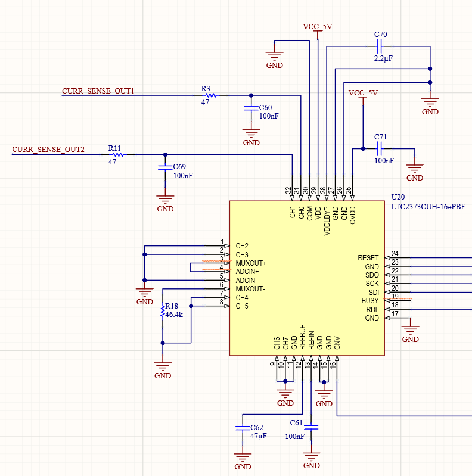Click the VCC_5V power port above pin 29
The image size is (472, 476).
point(318,30)
